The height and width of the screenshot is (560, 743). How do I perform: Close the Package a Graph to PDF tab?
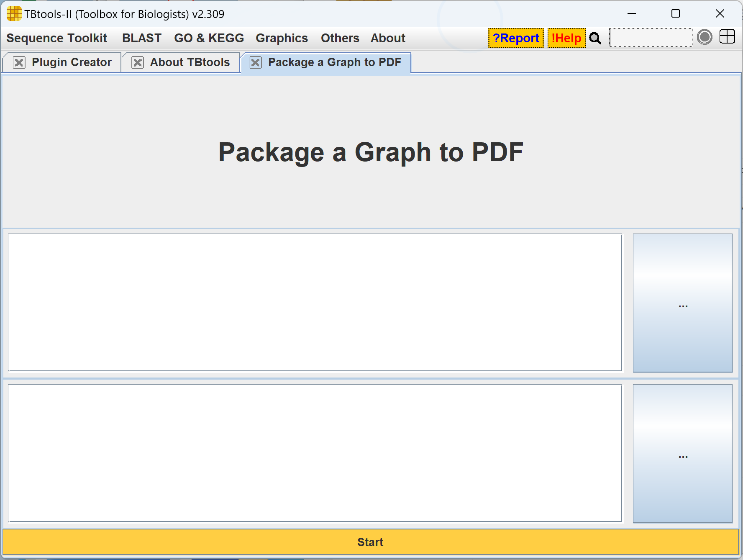tap(255, 63)
